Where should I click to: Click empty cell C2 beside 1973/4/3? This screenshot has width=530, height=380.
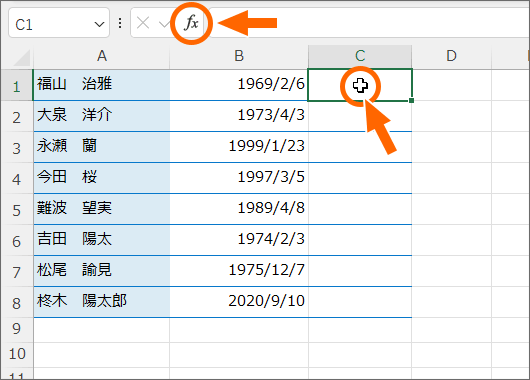click(x=360, y=116)
